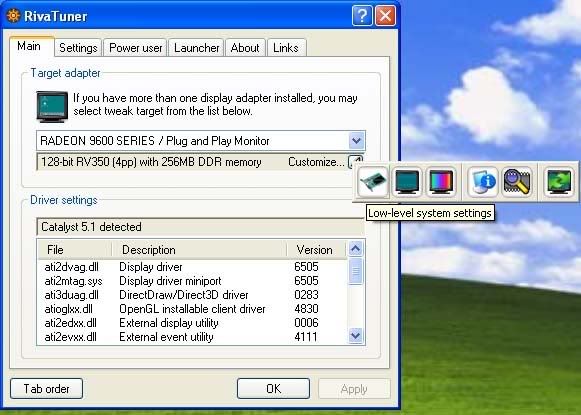Click the green arrows monitor icon

click(x=559, y=182)
